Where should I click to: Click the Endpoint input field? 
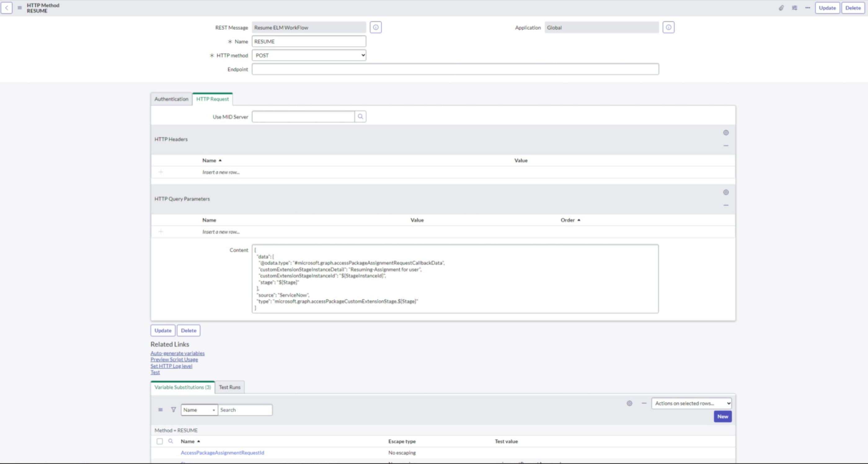455,69
